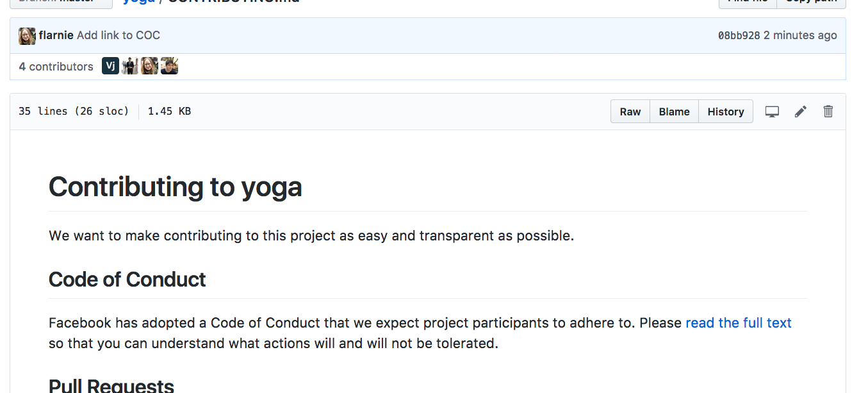This screenshot has height=393, width=868.
Task: Click the Copy path button
Action: pyautogui.click(x=811, y=3)
